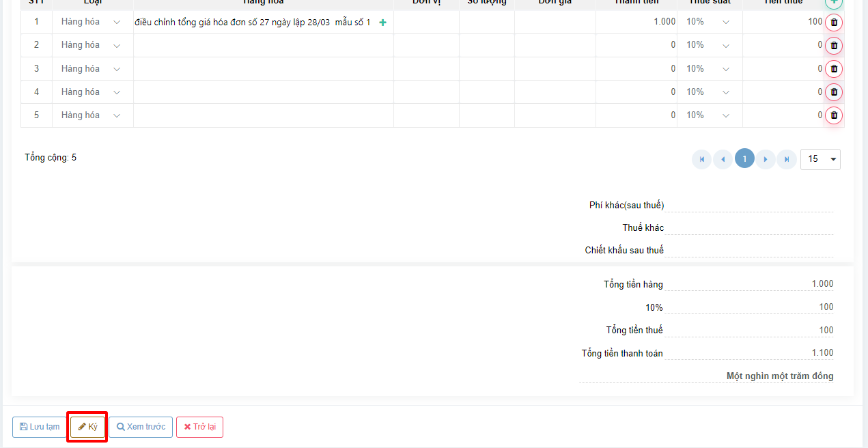Delete row 1 with trash icon
The image size is (868, 448).
(x=834, y=22)
